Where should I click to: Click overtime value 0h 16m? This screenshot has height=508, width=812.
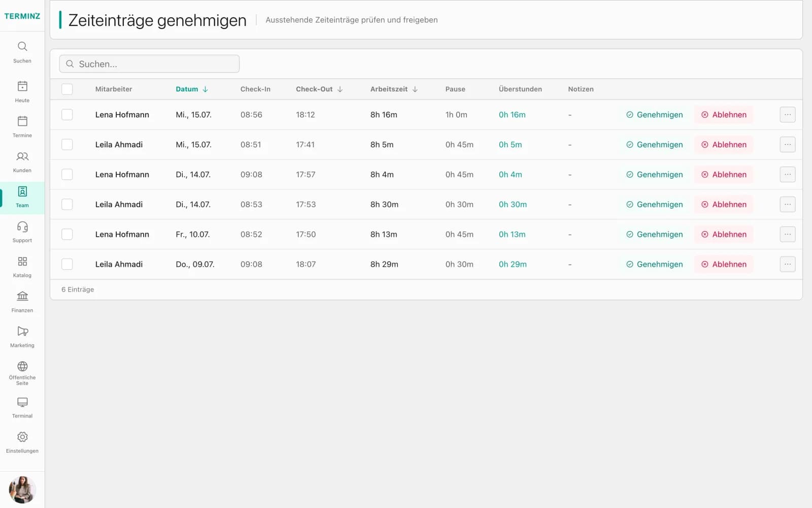pyautogui.click(x=512, y=115)
